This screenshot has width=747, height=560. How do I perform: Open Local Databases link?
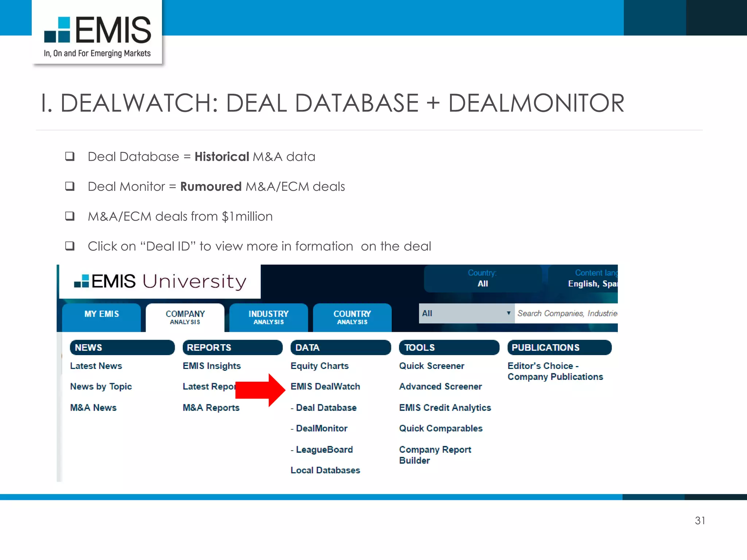[325, 470]
